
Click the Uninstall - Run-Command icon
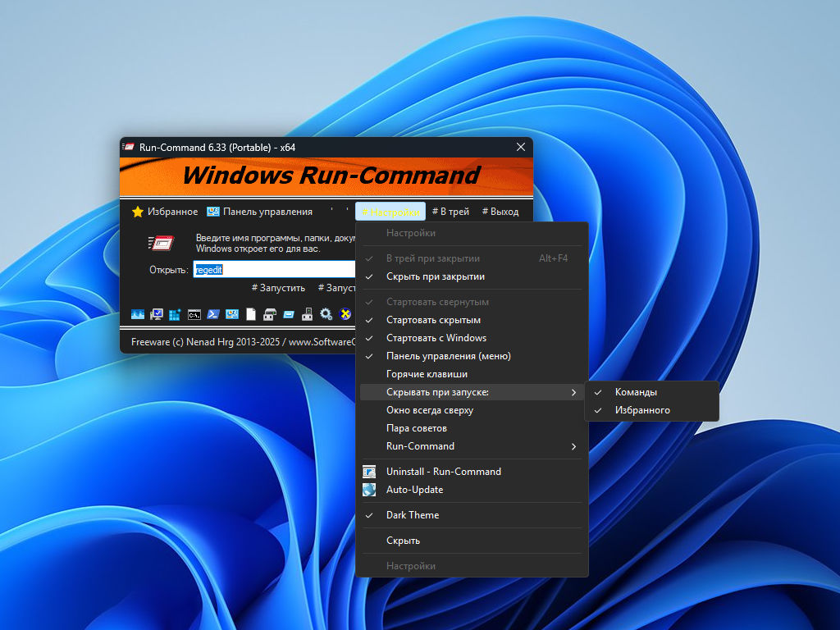coord(370,472)
